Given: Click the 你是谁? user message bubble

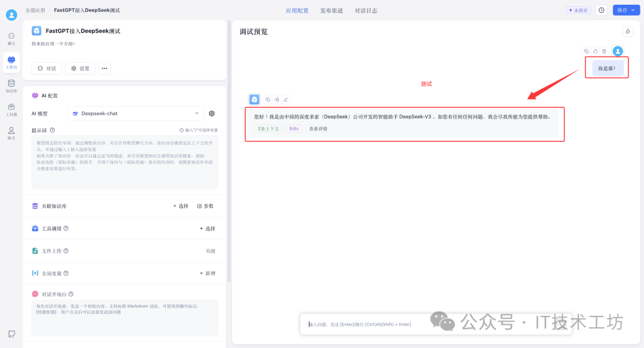Looking at the screenshot, I should click(x=607, y=68).
